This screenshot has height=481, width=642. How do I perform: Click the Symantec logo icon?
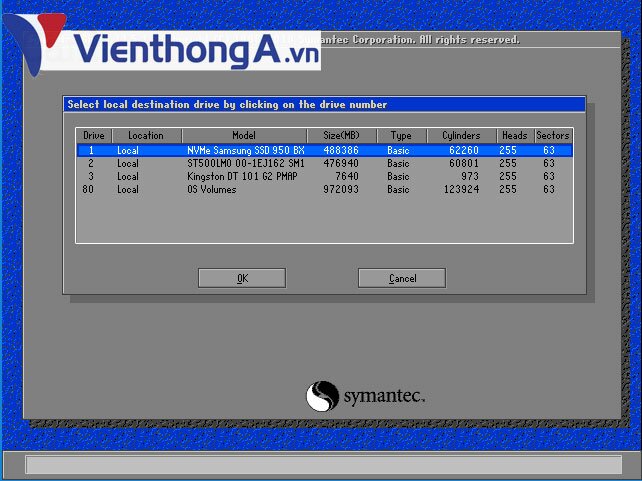(323, 396)
